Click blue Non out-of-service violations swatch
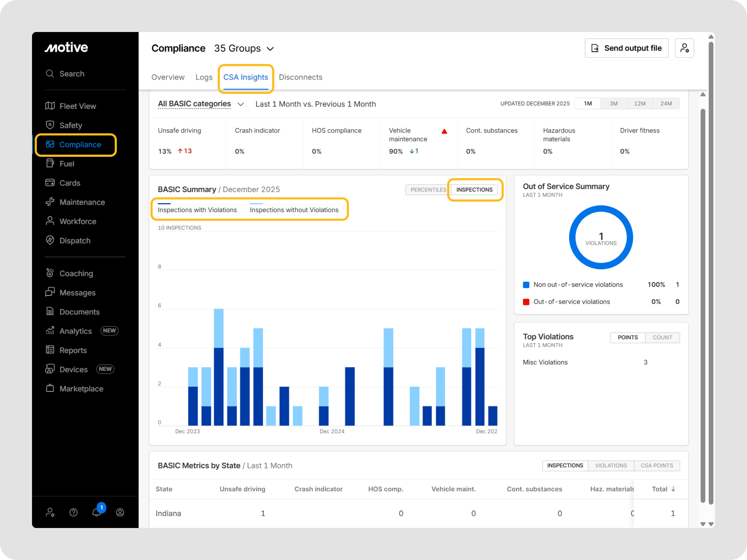The width and height of the screenshot is (747, 560). coord(526,285)
